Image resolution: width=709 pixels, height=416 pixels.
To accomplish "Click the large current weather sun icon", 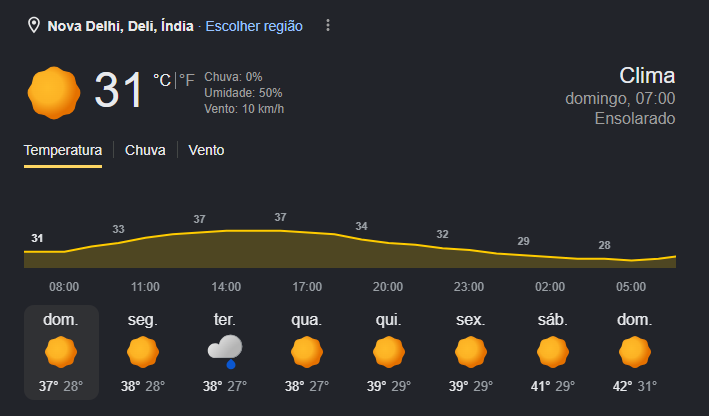I will [54, 93].
